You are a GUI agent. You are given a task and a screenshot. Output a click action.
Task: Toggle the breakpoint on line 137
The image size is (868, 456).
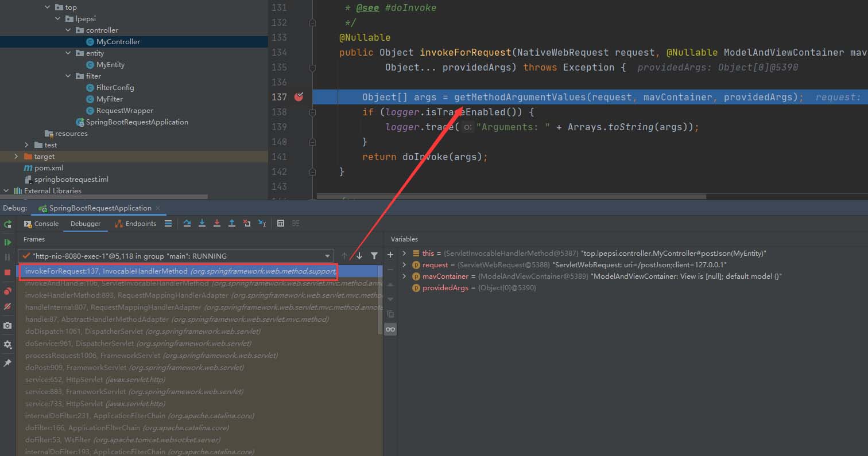click(299, 97)
